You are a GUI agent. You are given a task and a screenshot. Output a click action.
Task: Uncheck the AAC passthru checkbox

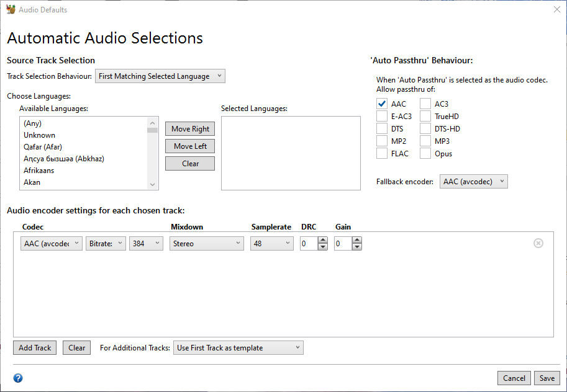pos(382,104)
